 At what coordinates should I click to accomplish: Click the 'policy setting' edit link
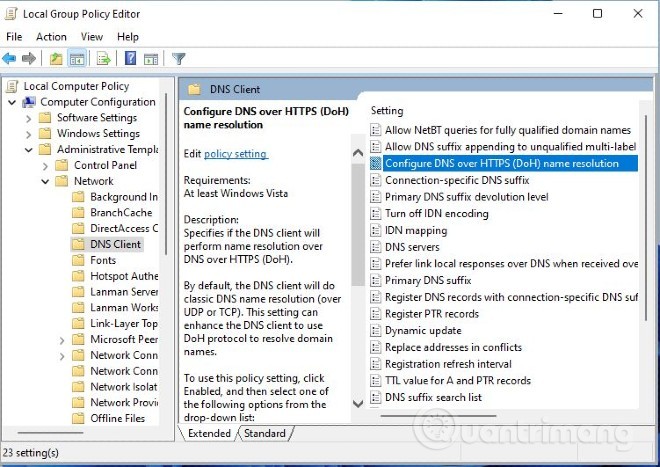[235, 154]
